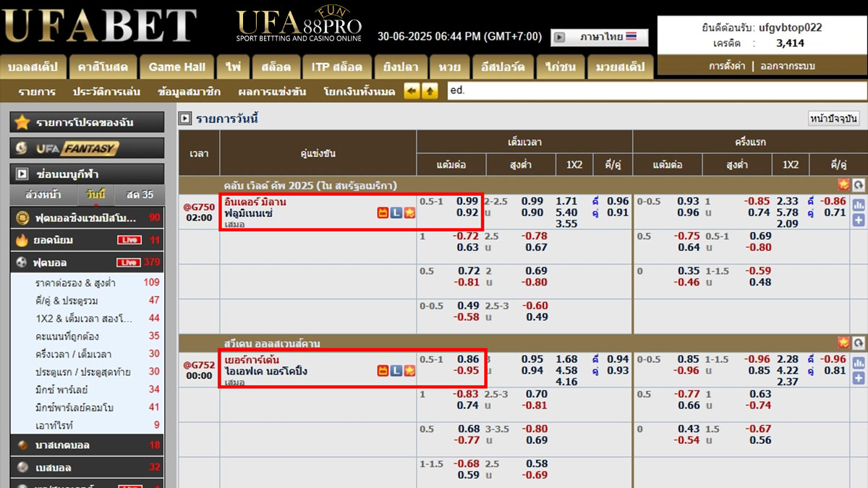Image resolution: width=868 pixels, height=488 pixels.
Task: Favorite the คลับ เวิลด์ คัพ 2025 league star
Action: (843, 184)
